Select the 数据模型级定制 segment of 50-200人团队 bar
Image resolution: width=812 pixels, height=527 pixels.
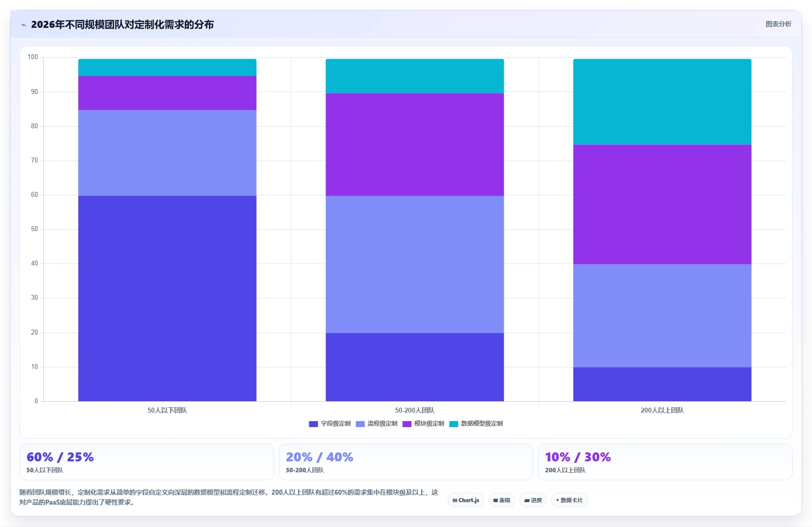pyautogui.click(x=415, y=76)
